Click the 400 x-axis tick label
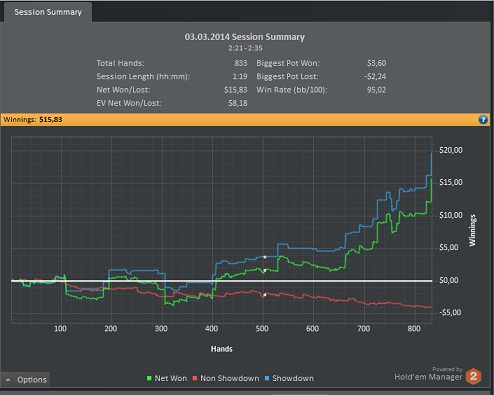Viewport: 494px width, 395px height. (212, 329)
